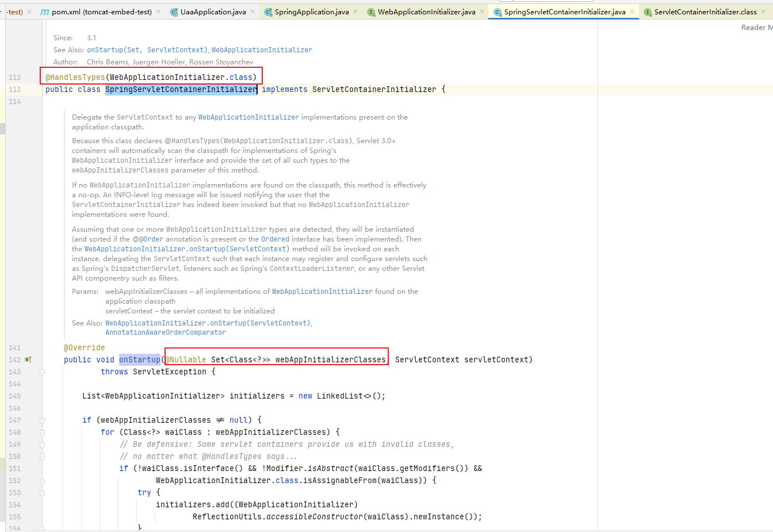This screenshot has width=773, height=532.
Task: Click the Maven icon on the pom.xml tab
Action: (45, 12)
